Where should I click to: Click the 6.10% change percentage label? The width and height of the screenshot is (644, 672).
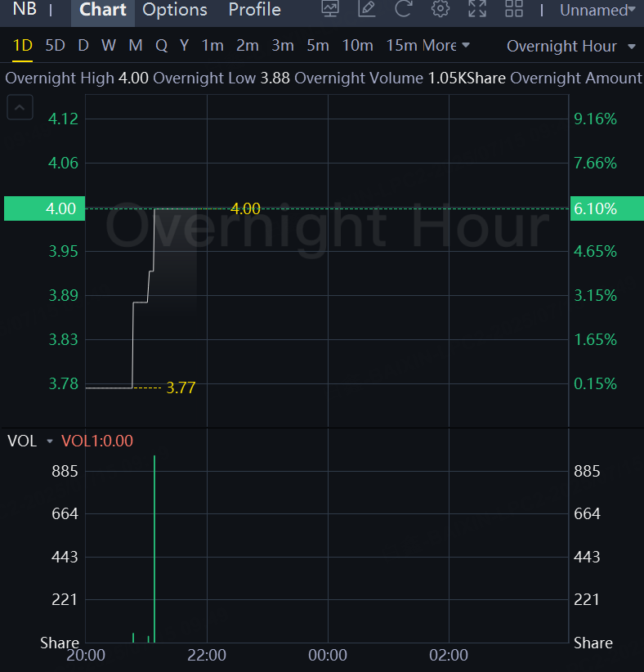pos(606,208)
